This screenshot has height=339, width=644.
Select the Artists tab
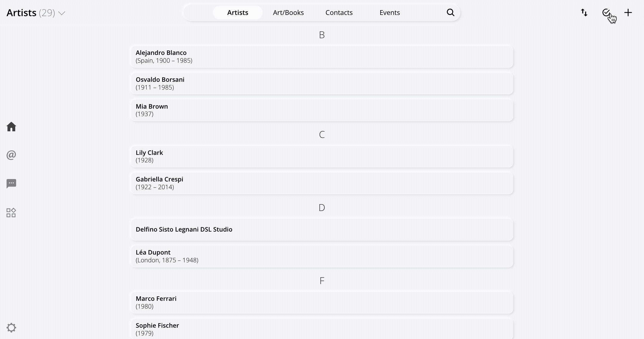[237, 13]
